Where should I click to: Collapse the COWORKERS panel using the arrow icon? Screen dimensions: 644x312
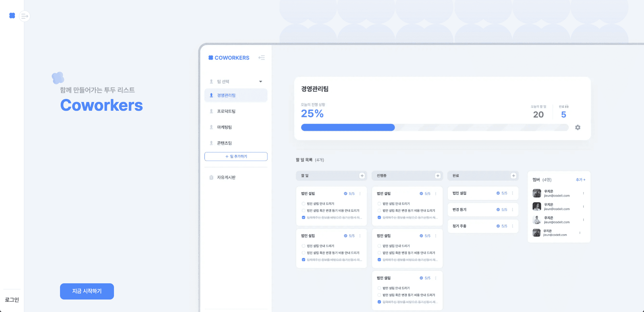pos(261,58)
